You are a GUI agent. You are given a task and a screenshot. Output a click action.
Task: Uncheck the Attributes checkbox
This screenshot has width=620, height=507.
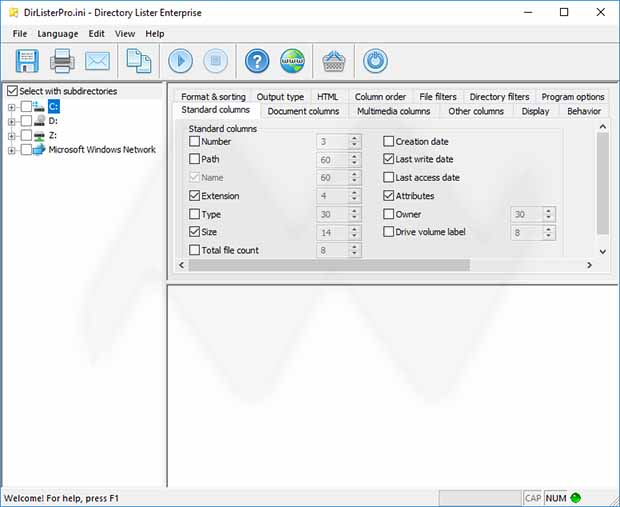point(389,196)
